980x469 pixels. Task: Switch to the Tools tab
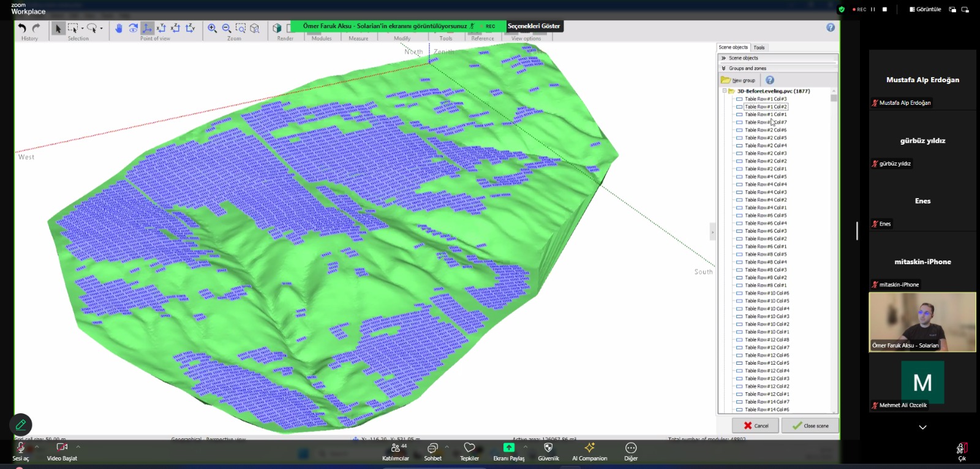point(759,47)
